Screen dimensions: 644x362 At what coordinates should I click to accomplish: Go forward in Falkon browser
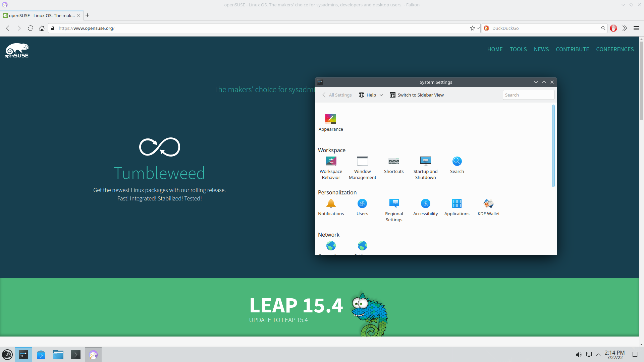(x=19, y=28)
